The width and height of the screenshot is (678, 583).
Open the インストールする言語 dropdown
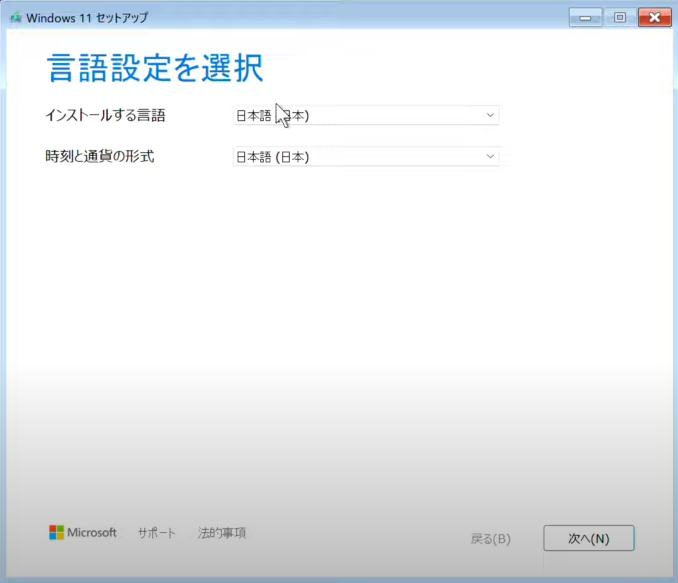pos(366,115)
